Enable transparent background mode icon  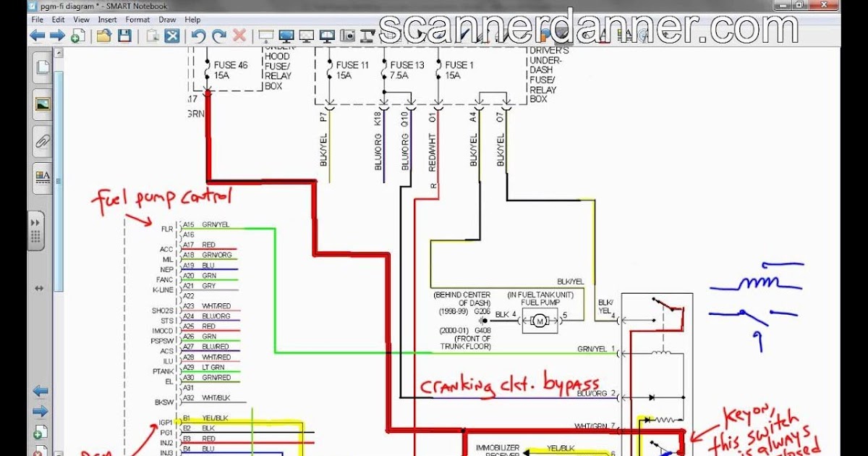(307, 35)
